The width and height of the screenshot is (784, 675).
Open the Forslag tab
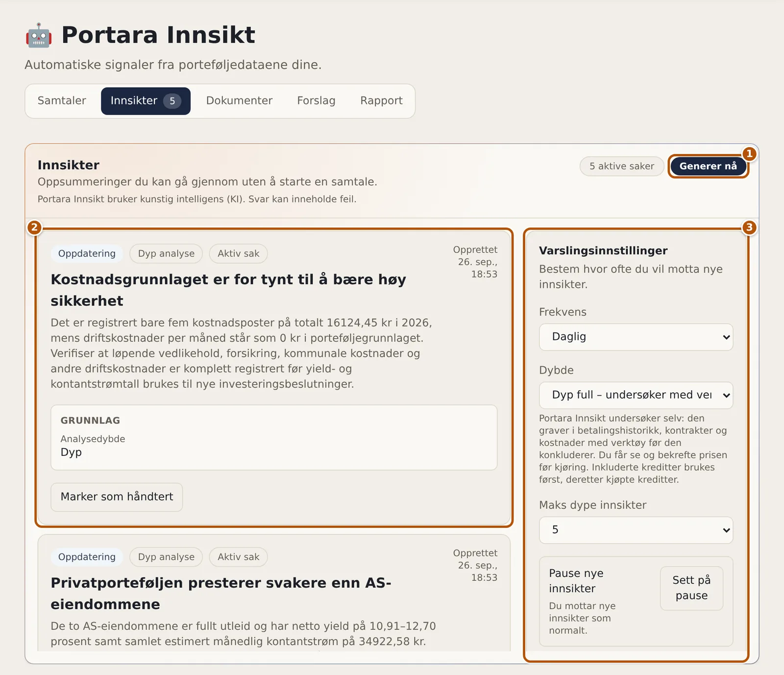(x=316, y=101)
